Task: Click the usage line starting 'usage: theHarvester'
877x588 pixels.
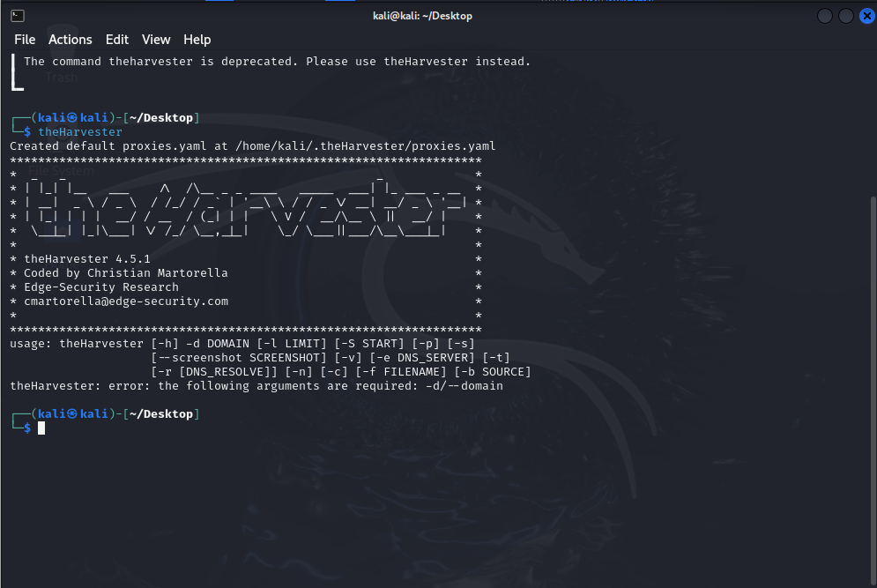Action: [x=242, y=344]
